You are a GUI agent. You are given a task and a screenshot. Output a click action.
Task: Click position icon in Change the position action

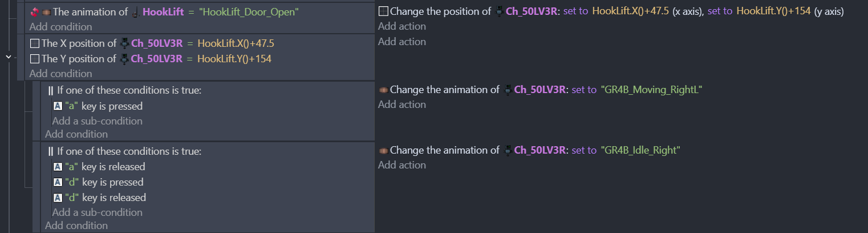point(383,11)
